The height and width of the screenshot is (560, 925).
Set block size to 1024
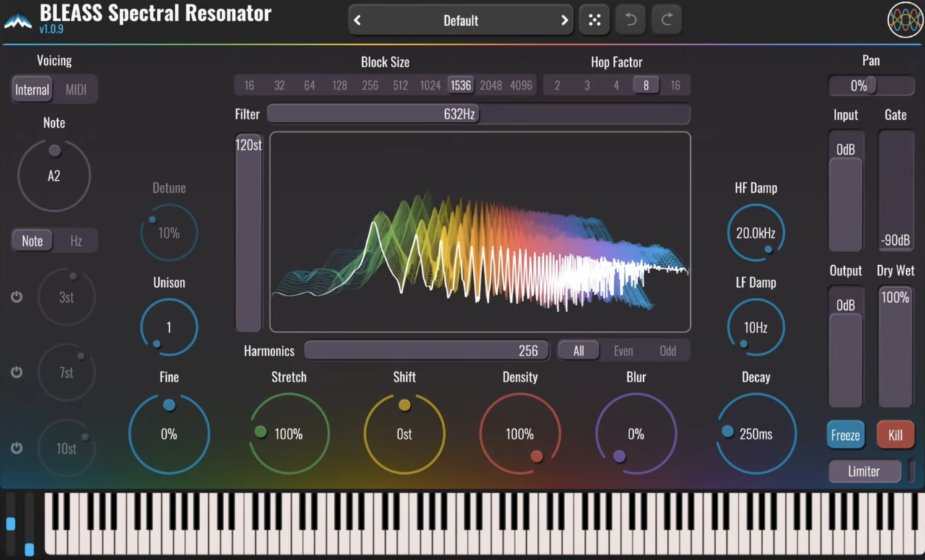pos(430,85)
